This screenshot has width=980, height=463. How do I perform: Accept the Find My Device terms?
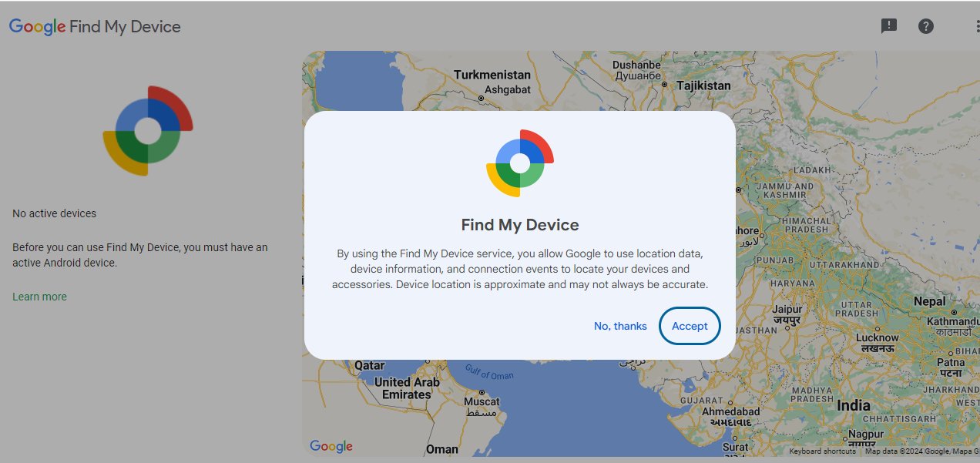(x=689, y=326)
